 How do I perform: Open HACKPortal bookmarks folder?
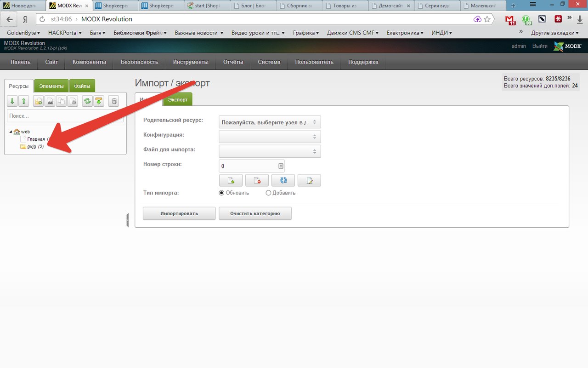tap(65, 33)
